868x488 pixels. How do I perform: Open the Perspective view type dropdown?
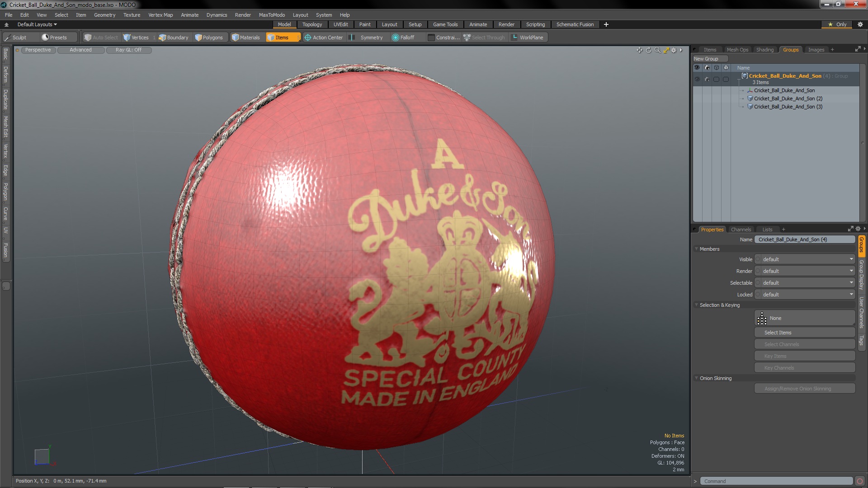click(38, 50)
